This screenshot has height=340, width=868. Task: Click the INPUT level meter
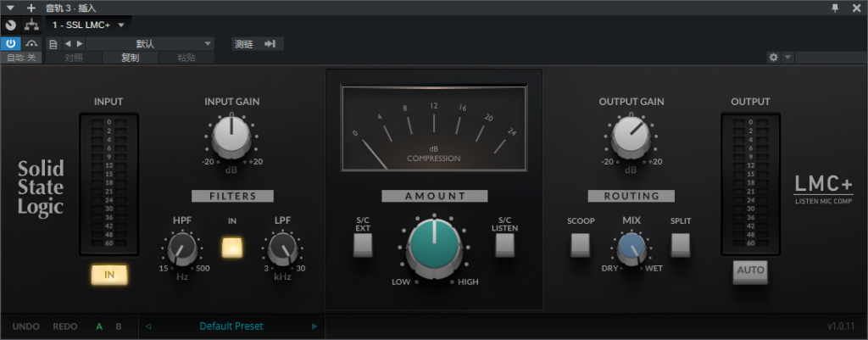(x=109, y=184)
